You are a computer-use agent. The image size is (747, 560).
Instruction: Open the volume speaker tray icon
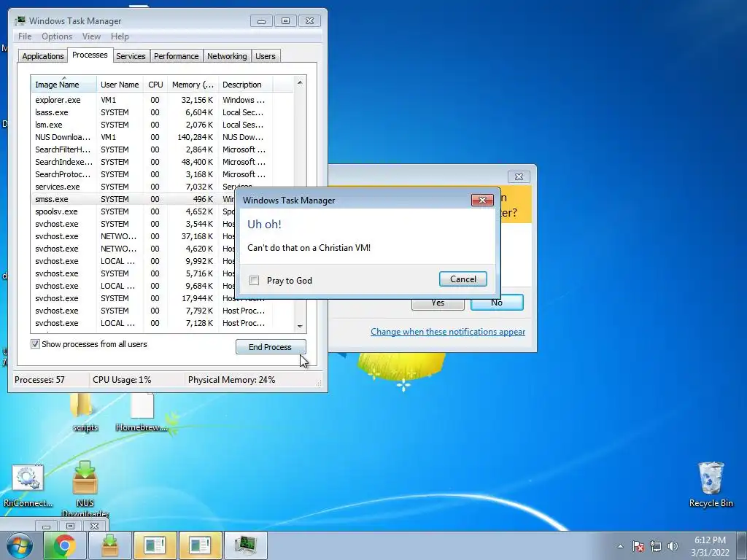pos(673,546)
